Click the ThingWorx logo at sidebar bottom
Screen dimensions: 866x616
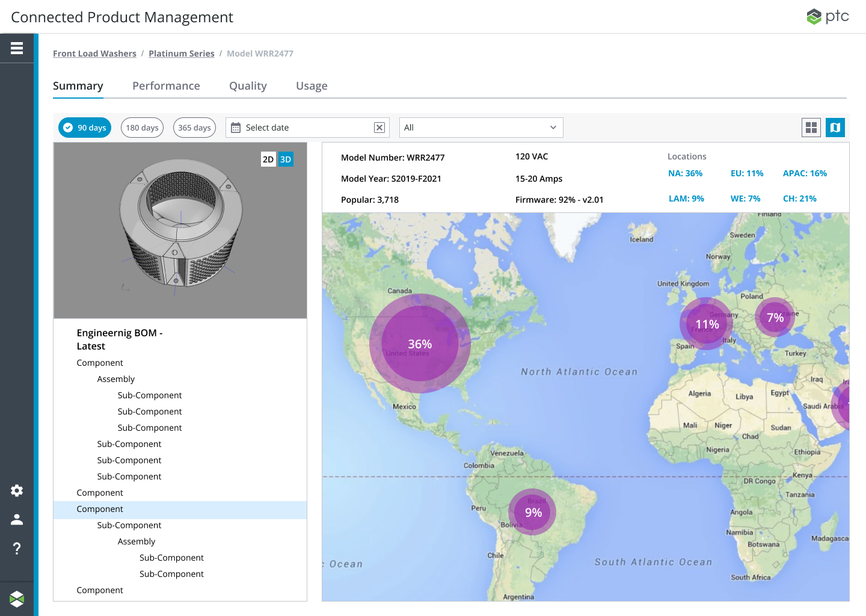pyautogui.click(x=17, y=599)
